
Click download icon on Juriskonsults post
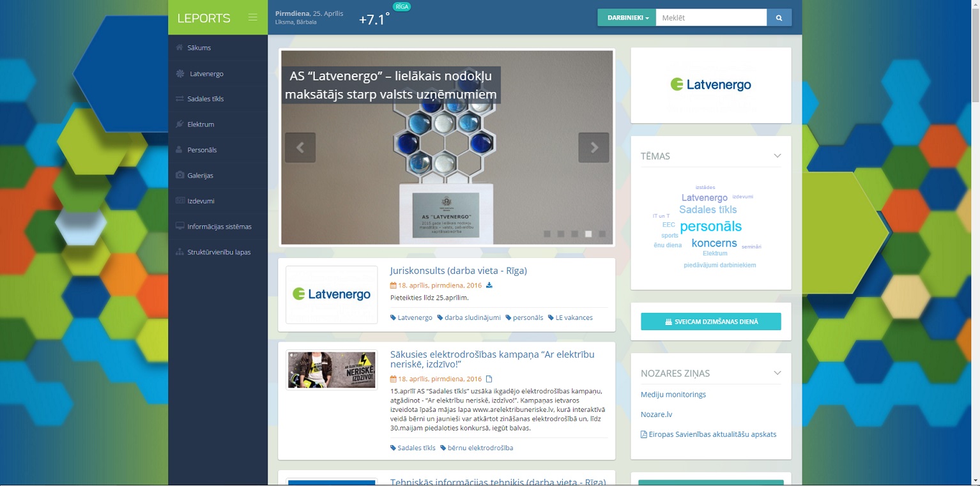point(489,285)
